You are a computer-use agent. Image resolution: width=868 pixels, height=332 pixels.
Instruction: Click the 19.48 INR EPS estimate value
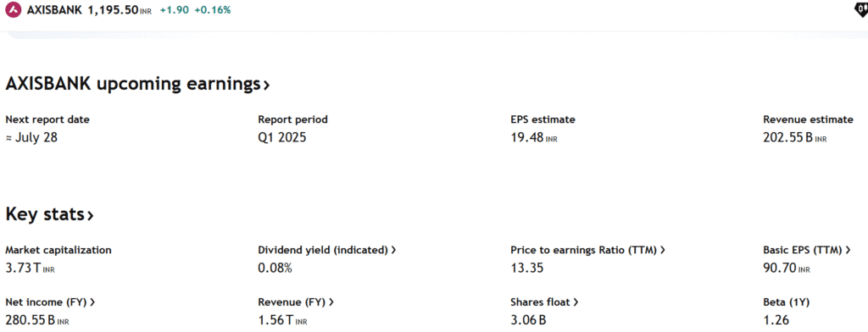click(x=534, y=138)
